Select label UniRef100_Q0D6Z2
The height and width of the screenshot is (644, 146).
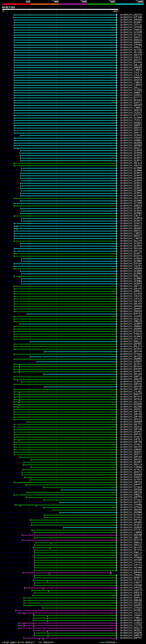(131, 477)
